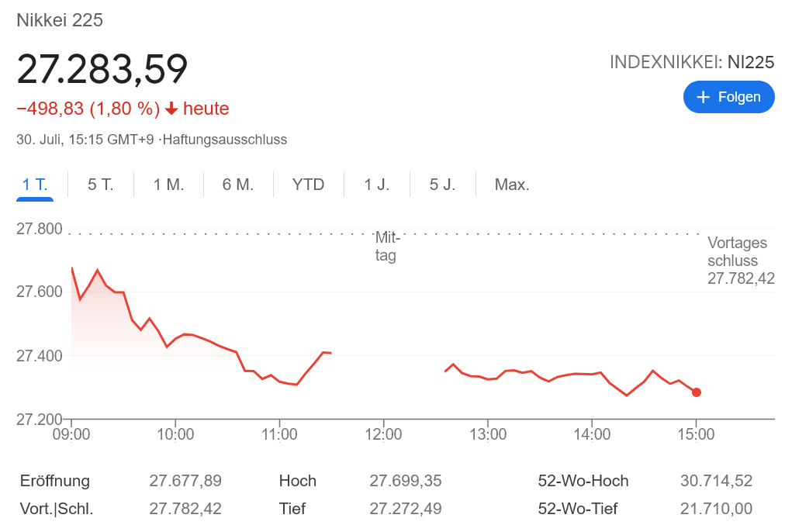
Task: Display the 5 J. chart range
Action: pyautogui.click(x=443, y=185)
